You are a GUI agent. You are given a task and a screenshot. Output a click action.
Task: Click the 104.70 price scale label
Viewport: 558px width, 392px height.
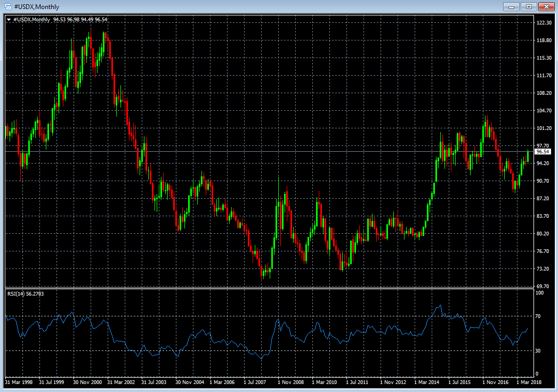click(x=544, y=111)
